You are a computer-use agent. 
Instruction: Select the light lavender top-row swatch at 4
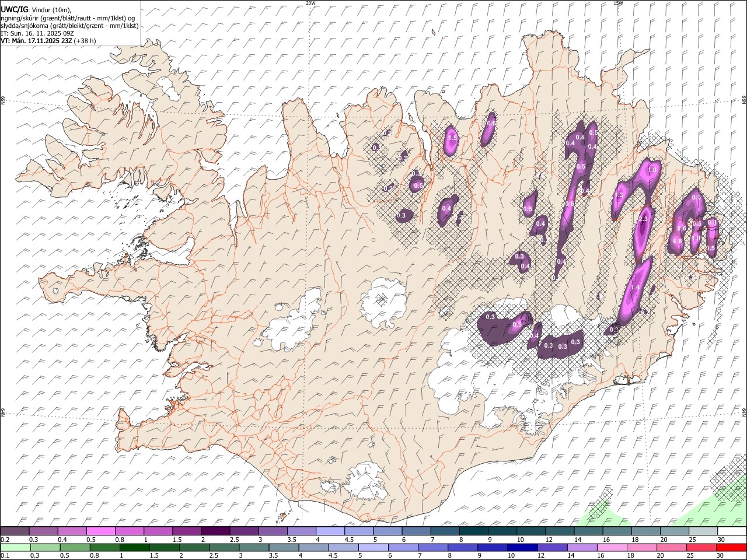pos(330,531)
